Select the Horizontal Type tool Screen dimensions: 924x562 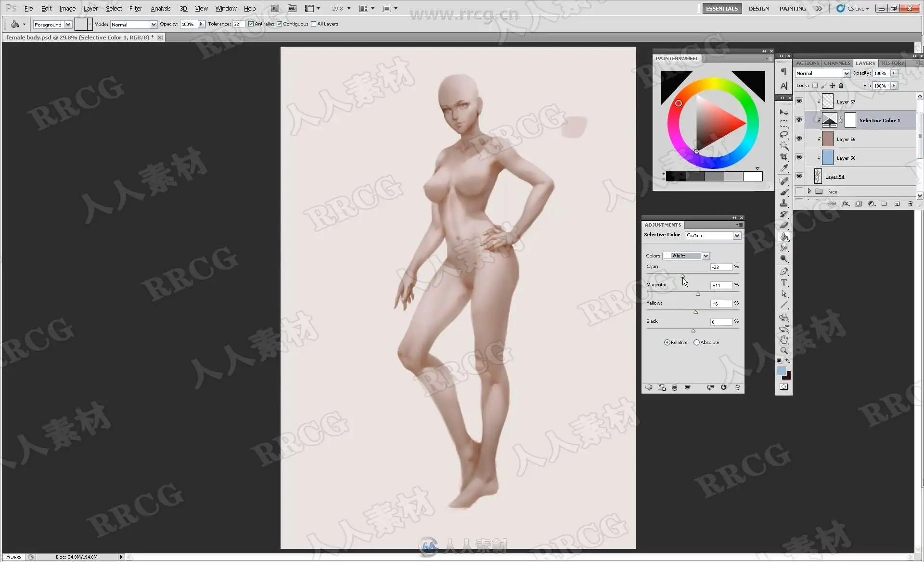783,282
